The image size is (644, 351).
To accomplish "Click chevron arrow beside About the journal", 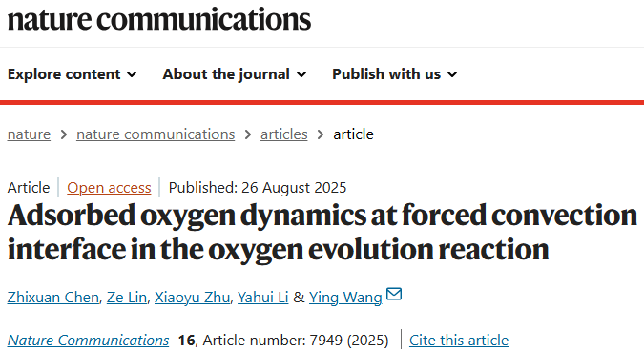I will (x=301, y=74).
